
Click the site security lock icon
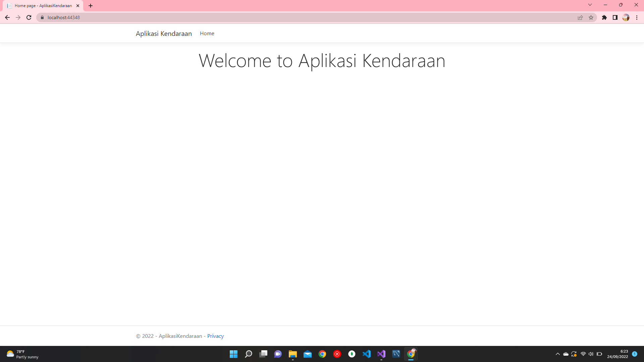click(42, 17)
